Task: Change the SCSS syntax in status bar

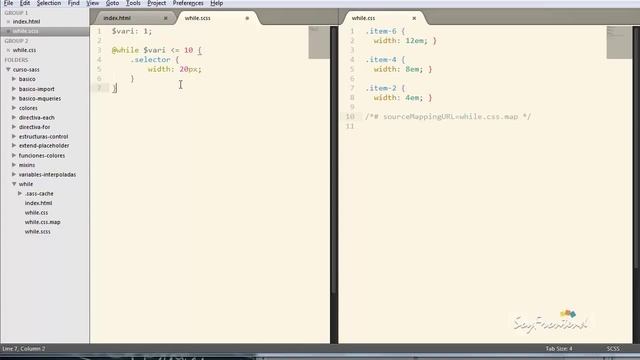Action: [613, 349]
